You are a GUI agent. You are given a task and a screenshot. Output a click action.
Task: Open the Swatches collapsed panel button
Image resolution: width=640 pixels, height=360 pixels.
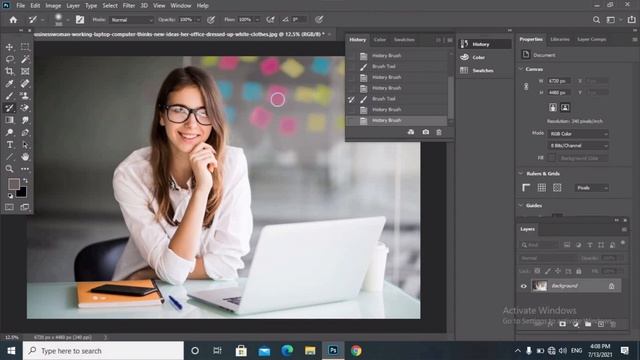tap(484, 70)
